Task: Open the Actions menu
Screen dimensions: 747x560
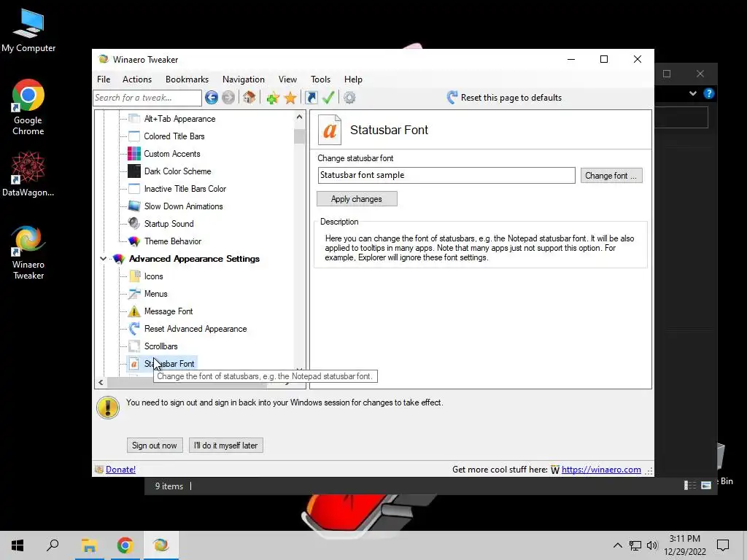Action: tap(136, 79)
